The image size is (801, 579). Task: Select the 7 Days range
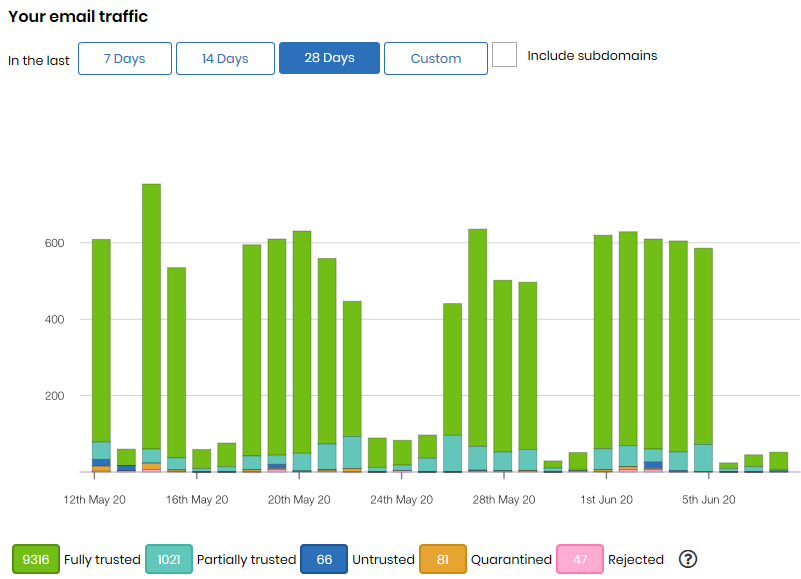pyautogui.click(x=125, y=59)
